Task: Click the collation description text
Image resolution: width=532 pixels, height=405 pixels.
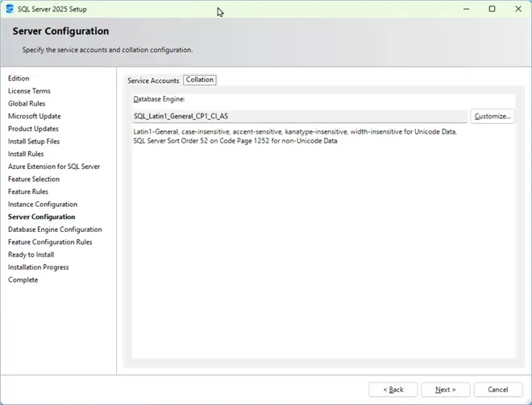Action: pyautogui.click(x=295, y=136)
